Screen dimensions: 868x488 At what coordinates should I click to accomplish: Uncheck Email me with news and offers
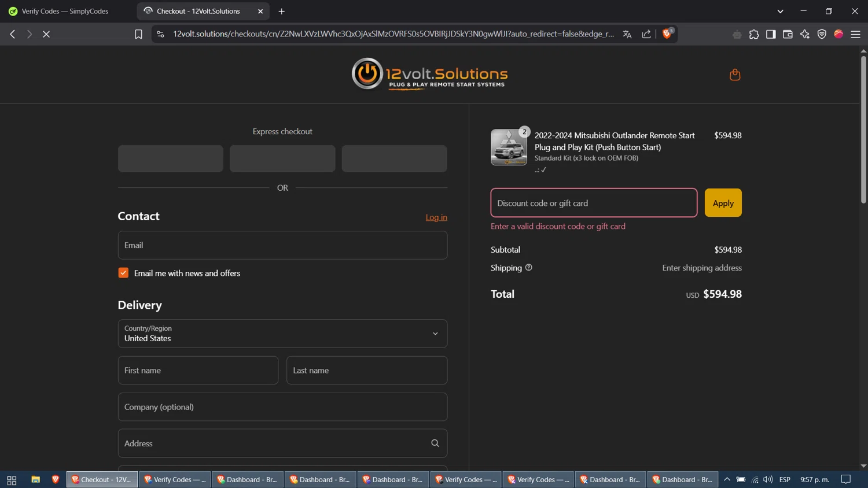click(x=123, y=273)
